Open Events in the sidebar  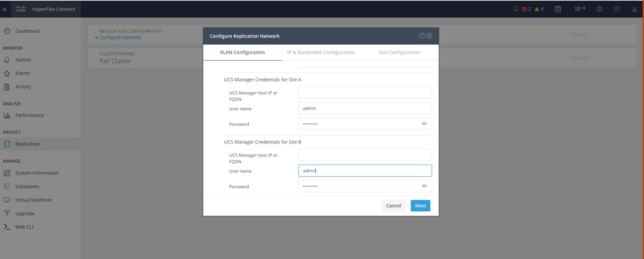(23, 73)
